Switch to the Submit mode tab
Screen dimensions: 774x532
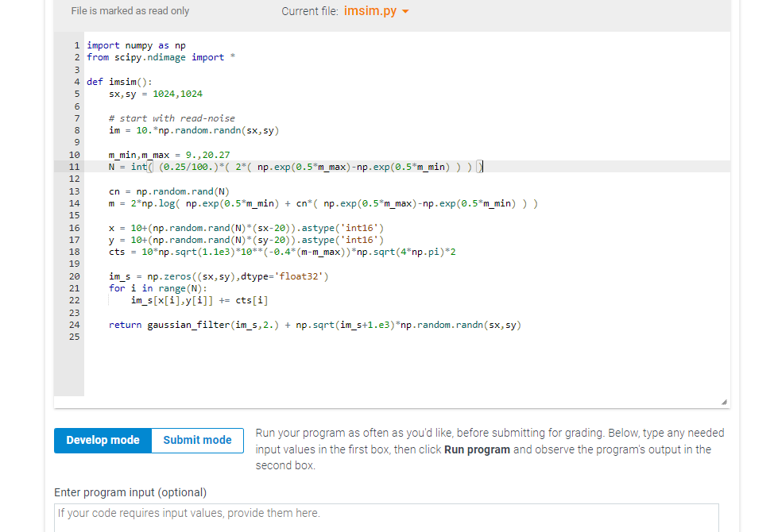(196, 440)
